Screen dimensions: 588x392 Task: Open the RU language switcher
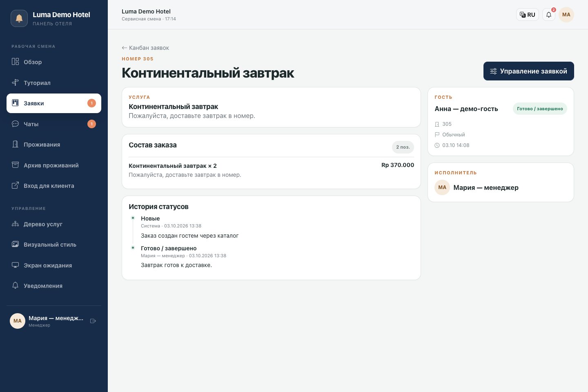tap(528, 15)
